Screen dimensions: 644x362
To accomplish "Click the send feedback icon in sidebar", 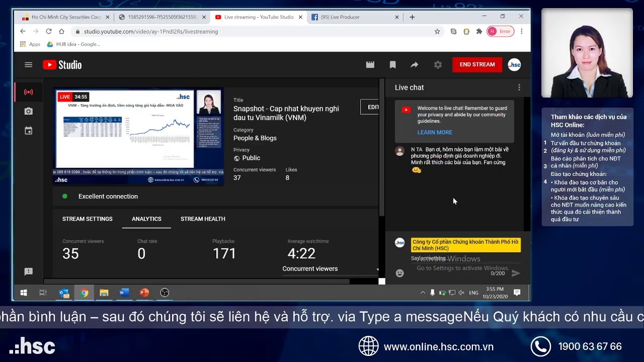I will 29,271.
